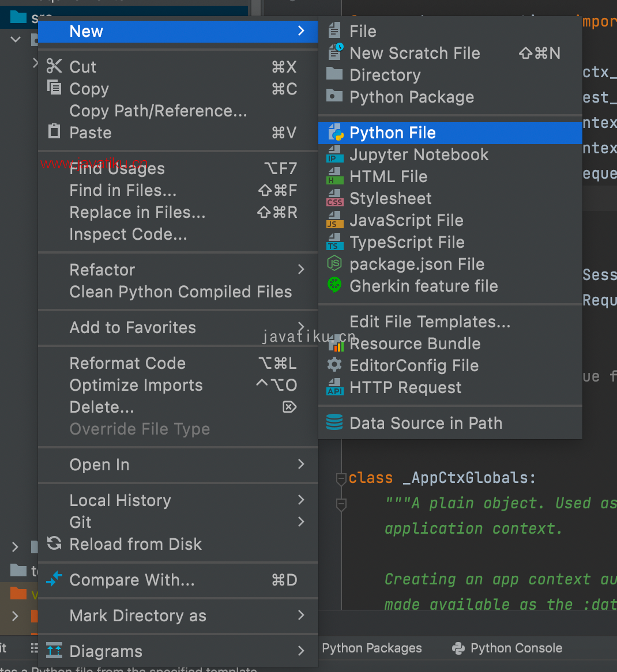The image size is (617, 672).
Task: Click the Python File icon
Action: click(x=336, y=133)
